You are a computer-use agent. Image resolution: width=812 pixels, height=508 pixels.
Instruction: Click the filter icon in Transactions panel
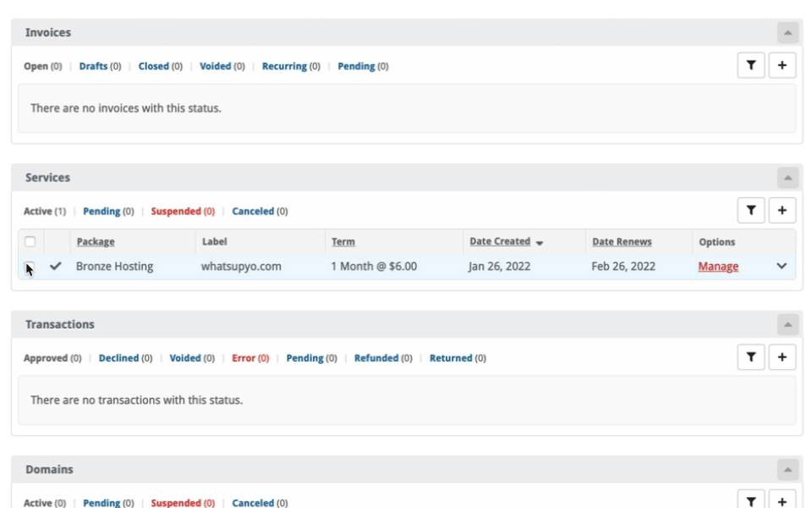[x=751, y=357]
